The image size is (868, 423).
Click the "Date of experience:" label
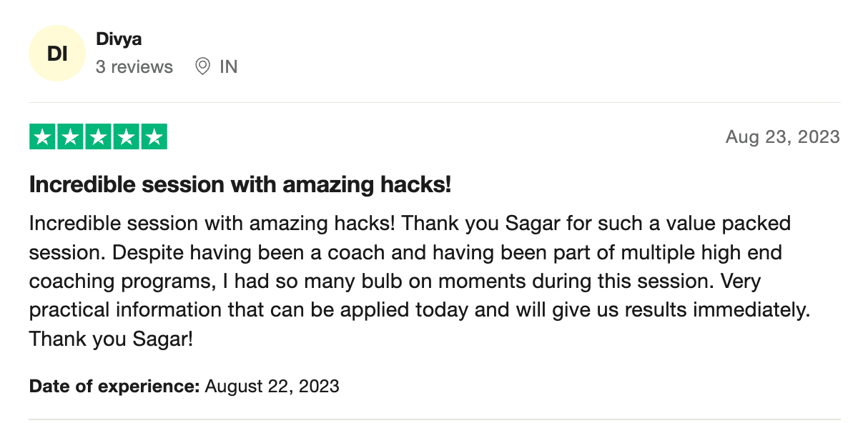tap(114, 387)
